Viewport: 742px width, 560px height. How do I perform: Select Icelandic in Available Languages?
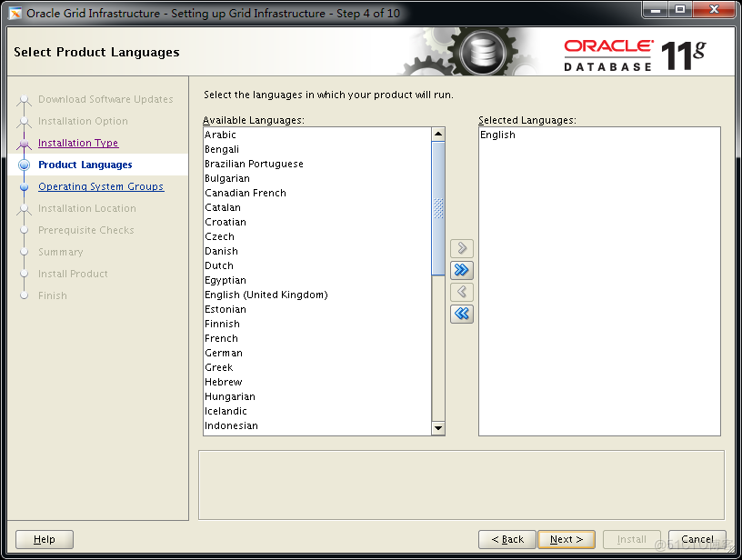317,411
